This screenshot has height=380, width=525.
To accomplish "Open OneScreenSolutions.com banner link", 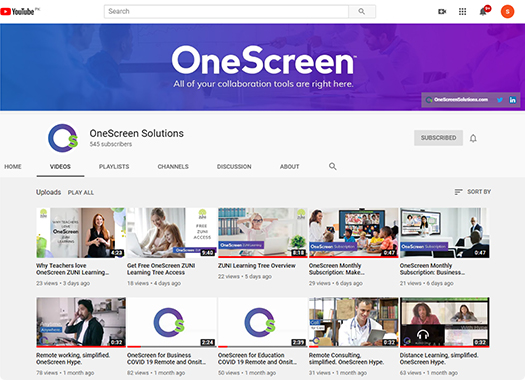I will tap(457, 100).
